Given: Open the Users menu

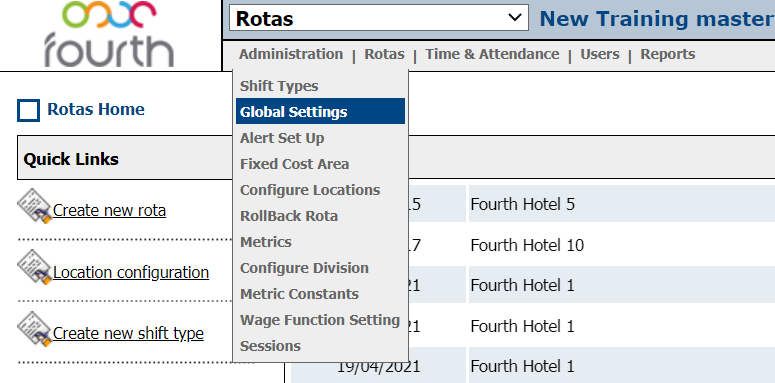Looking at the screenshot, I should click(600, 54).
